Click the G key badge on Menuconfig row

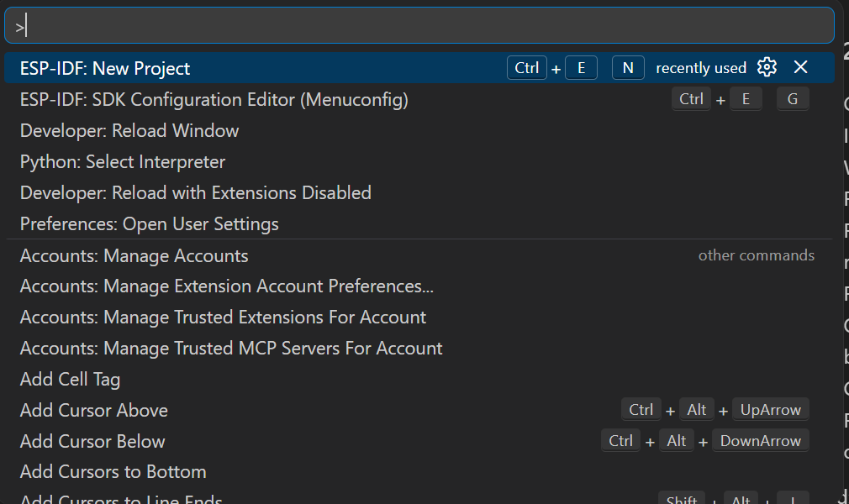(793, 99)
